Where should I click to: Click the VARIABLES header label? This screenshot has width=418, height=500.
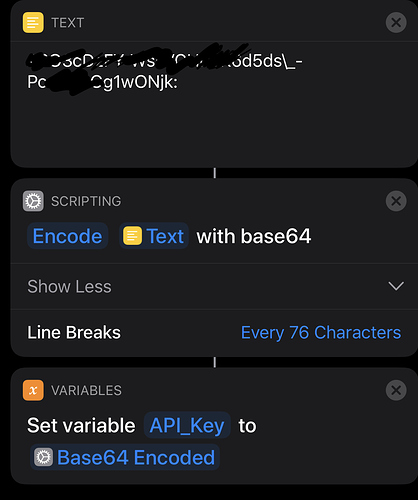pos(86,390)
